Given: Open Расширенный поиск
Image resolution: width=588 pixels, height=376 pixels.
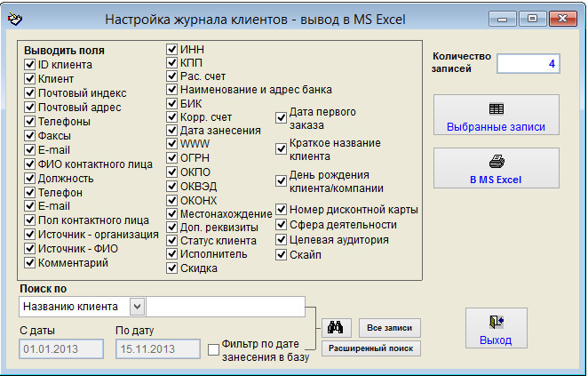Looking at the screenshot, I should [370, 348].
